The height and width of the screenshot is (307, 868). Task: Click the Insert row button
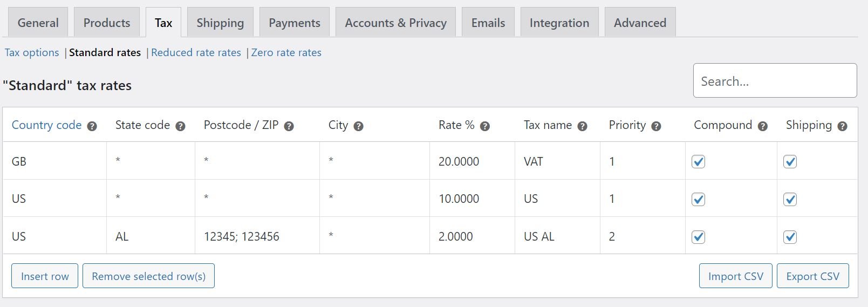point(45,276)
